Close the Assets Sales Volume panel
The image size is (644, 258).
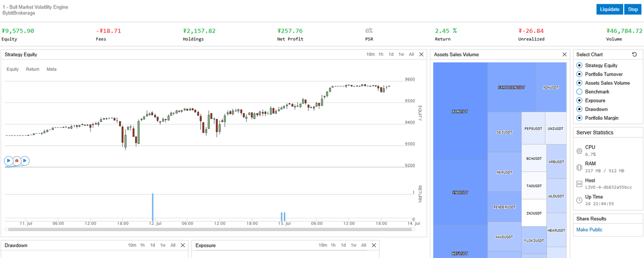coord(564,55)
